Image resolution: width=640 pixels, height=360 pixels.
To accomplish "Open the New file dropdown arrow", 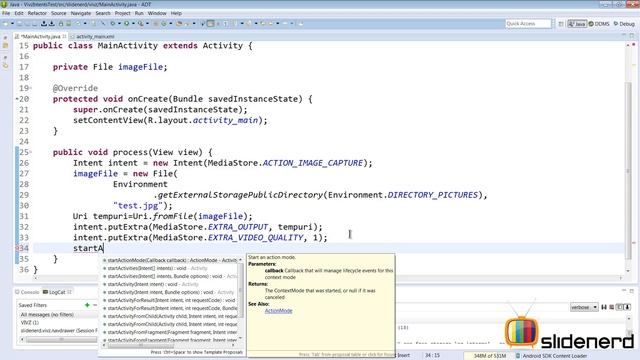I will click(x=12, y=24).
